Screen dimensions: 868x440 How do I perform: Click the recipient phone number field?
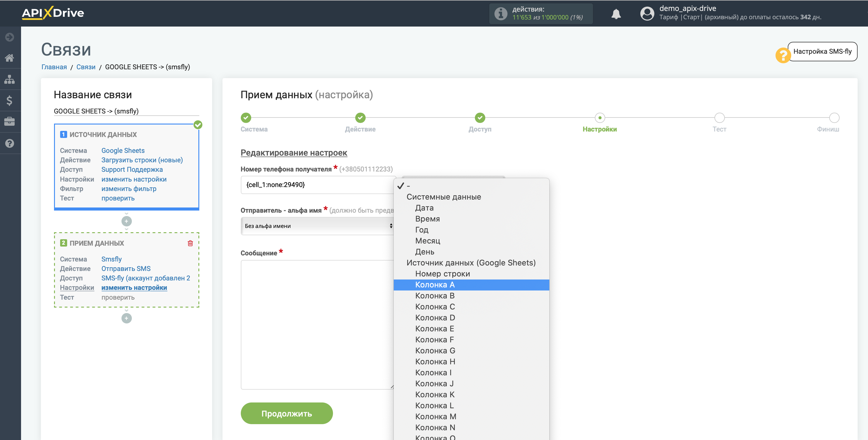pyautogui.click(x=317, y=185)
